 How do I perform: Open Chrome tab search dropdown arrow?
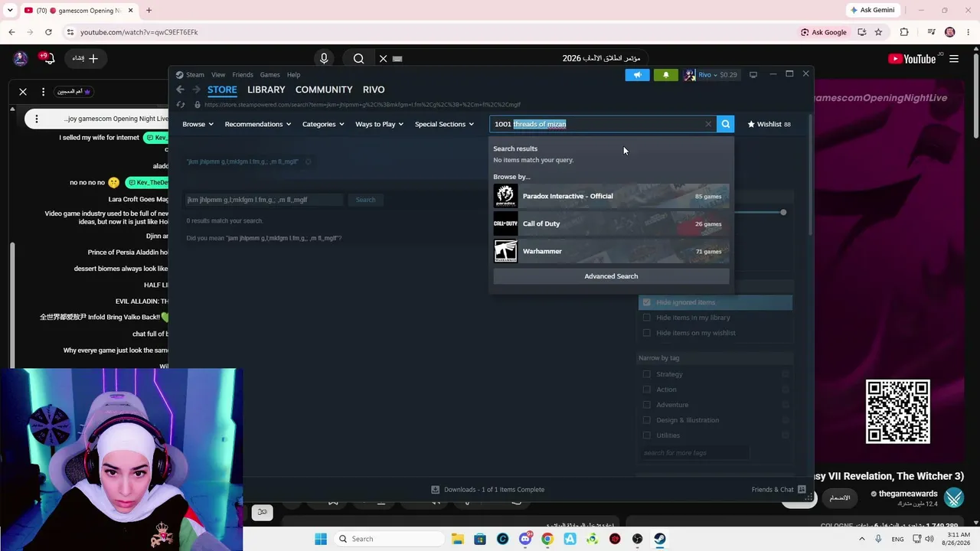pyautogui.click(x=11, y=11)
